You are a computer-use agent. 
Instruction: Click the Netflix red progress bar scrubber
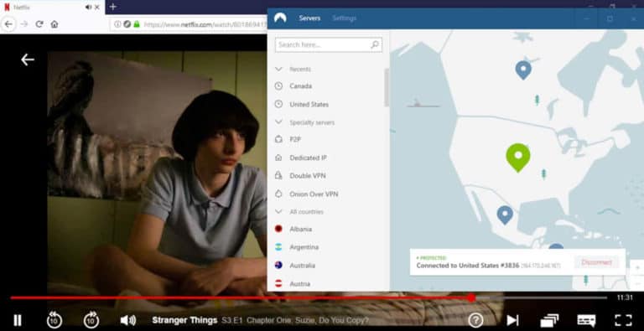(x=471, y=297)
